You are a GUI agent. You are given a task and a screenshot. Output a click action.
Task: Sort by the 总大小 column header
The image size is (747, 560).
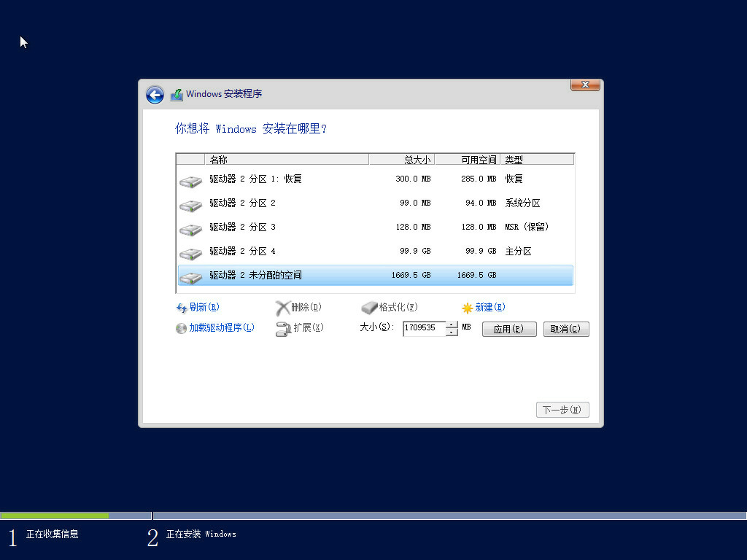402,160
